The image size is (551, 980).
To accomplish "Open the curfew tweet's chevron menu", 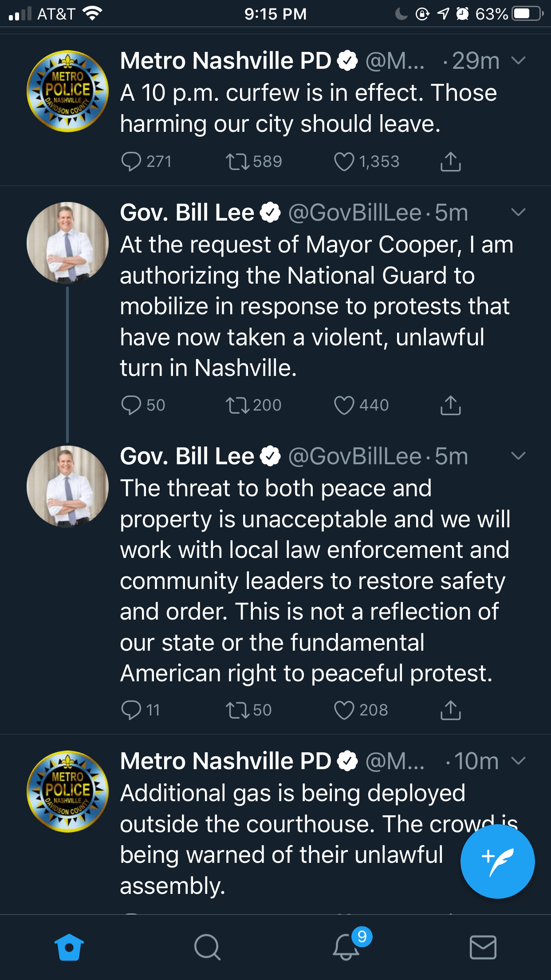I will pyautogui.click(x=518, y=60).
